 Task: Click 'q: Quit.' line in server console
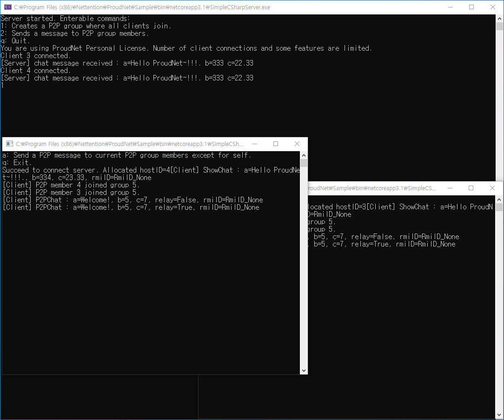tap(15, 40)
